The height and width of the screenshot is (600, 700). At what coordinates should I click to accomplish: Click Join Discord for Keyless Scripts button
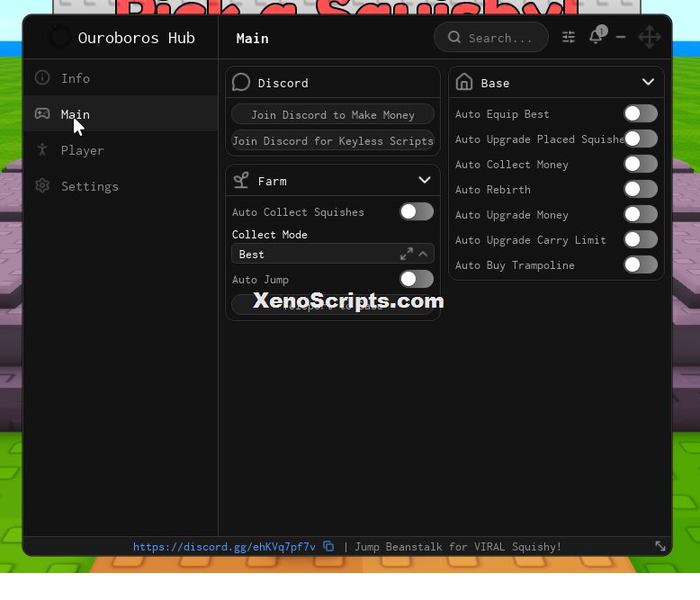point(333,140)
